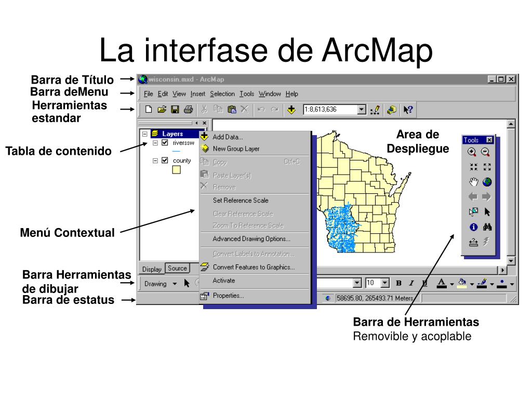Click the Cut scissors icon
Viewport: 532px width, 399px height.
(x=204, y=109)
